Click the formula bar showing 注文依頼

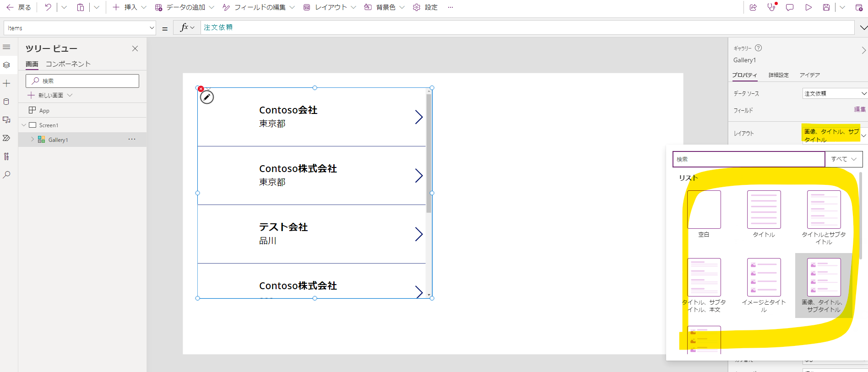[x=527, y=27]
